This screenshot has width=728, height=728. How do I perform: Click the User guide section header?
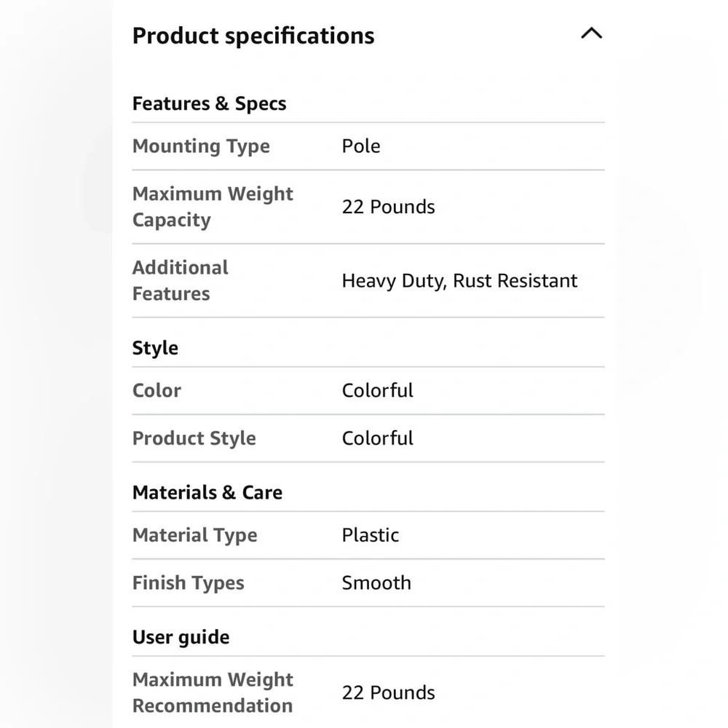point(181,637)
